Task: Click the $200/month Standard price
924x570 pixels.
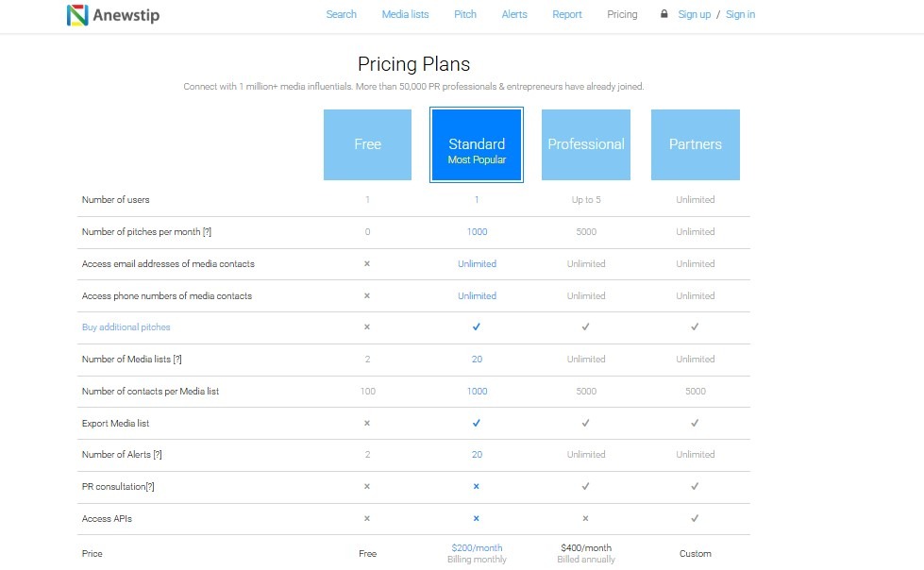Action: [x=477, y=547]
